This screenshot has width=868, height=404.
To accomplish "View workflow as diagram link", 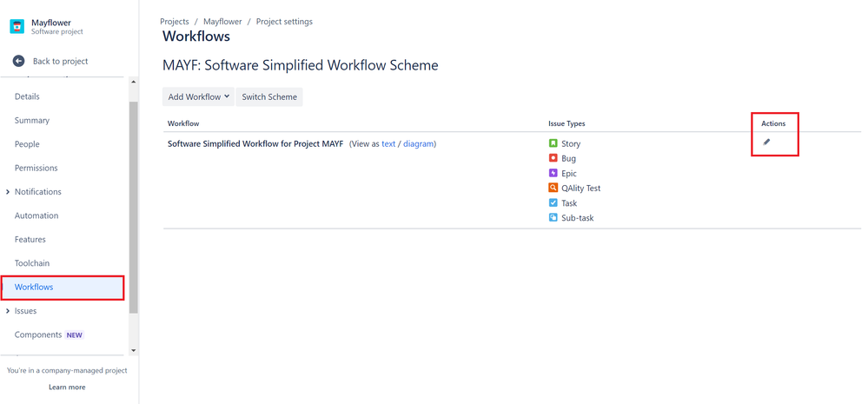I will 418,144.
